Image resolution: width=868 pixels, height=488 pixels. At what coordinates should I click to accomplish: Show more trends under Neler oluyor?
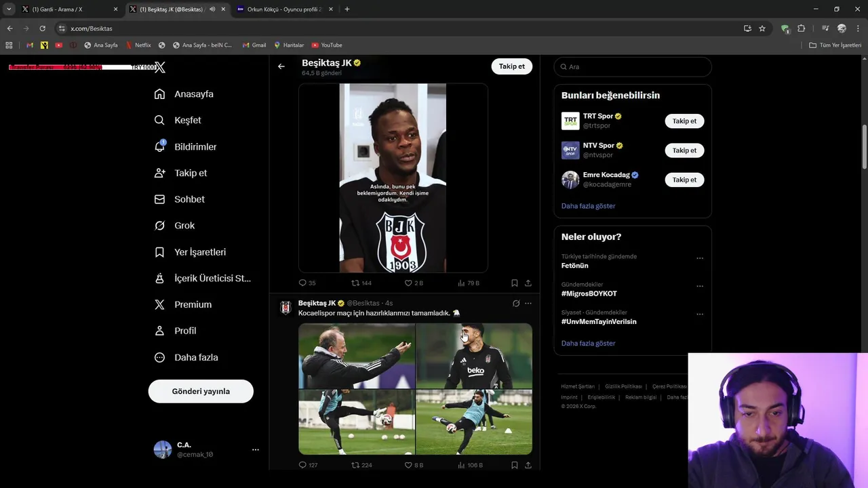[x=588, y=344]
